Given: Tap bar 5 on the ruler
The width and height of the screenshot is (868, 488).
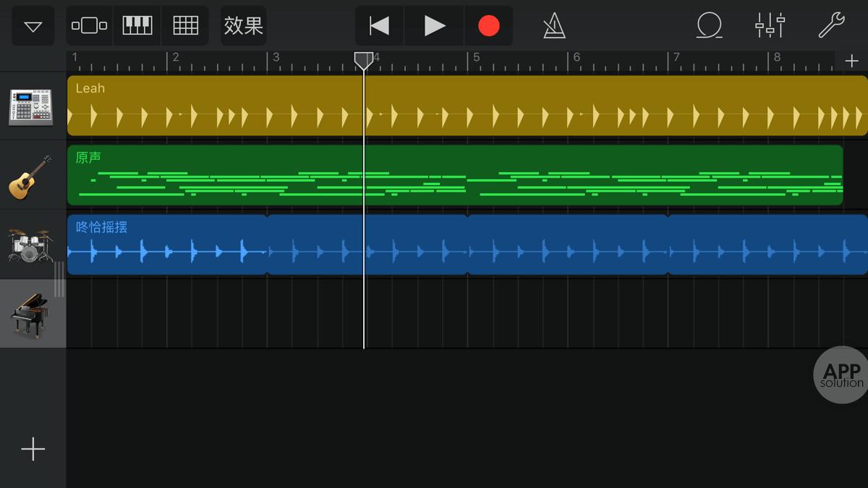Looking at the screenshot, I should (x=476, y=57).
